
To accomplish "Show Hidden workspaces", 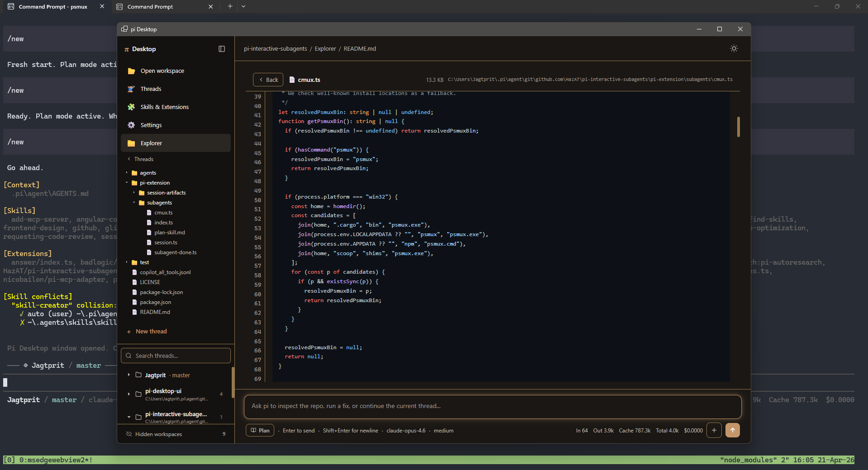I will click(x=176, y=434).
